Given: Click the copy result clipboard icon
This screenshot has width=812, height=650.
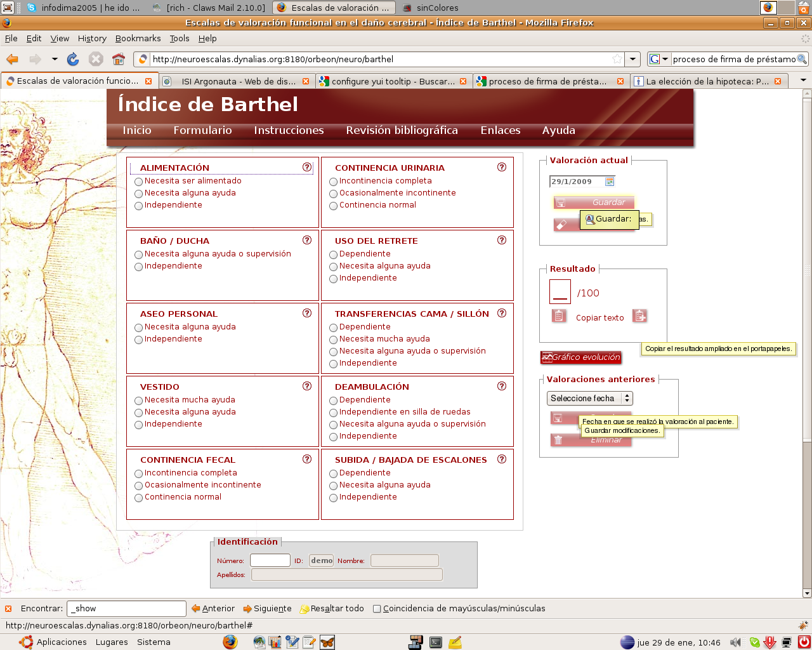Looking at the screenshot, I should pyautogui.click(x=559, y=316).
